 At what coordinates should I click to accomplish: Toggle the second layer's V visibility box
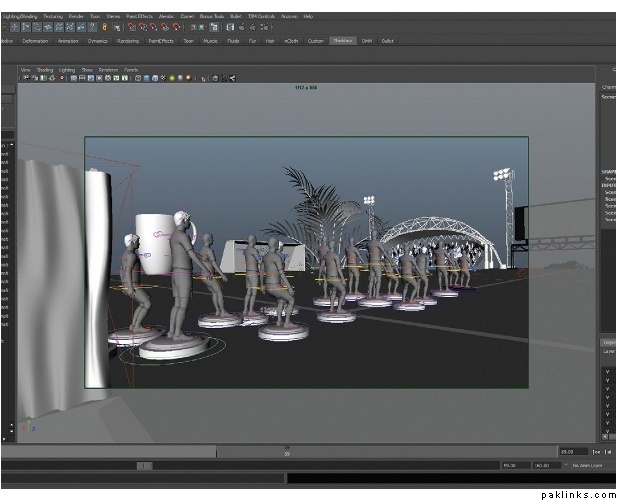[607, 382]
